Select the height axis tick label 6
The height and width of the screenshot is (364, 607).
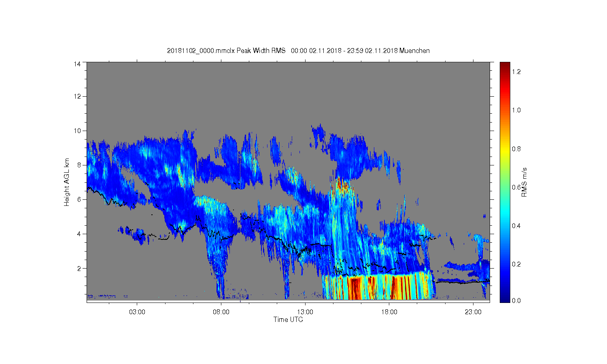tap(79, 199)
